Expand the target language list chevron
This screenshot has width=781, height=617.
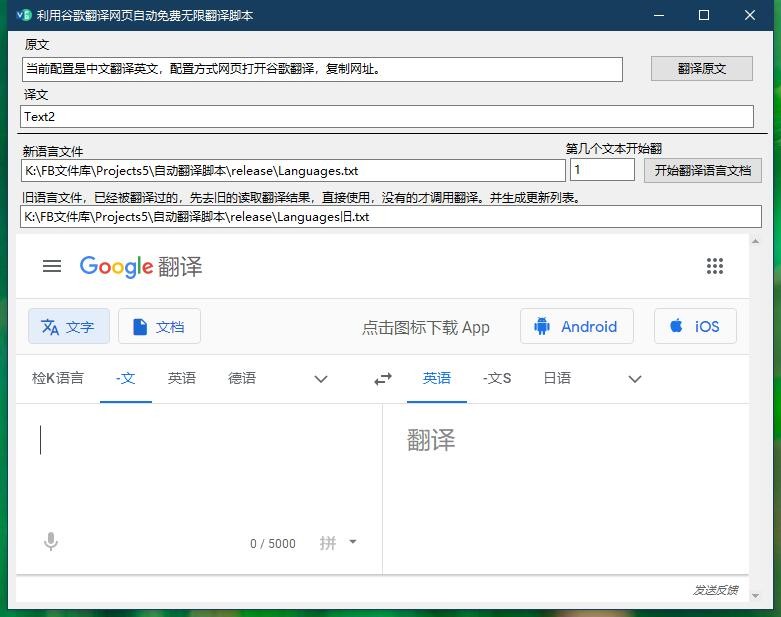635,379
